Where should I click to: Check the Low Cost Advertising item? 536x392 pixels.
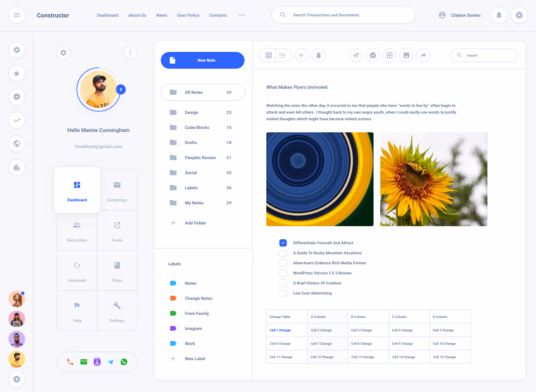coord(283,293)
